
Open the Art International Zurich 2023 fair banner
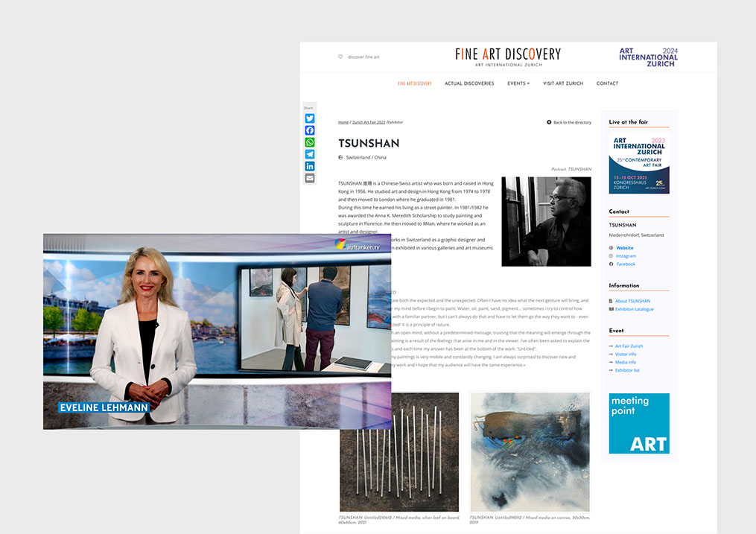pyautogui.click(x=639, y=164)
